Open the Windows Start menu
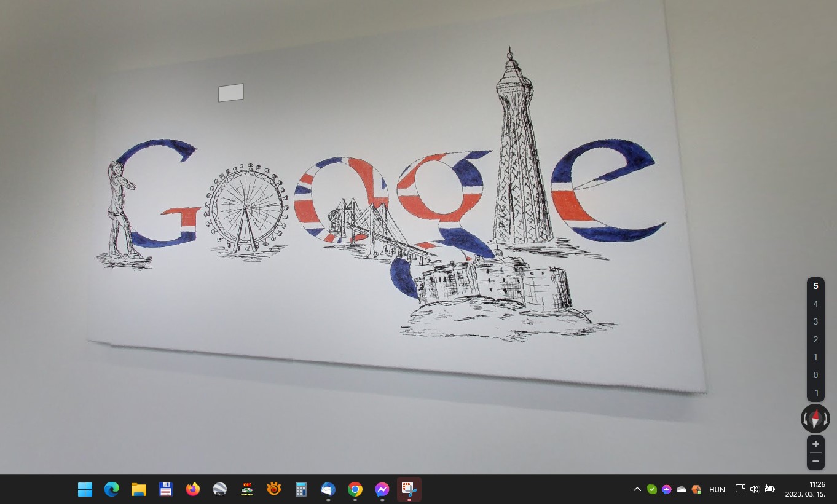The height and width of the screenshot is (504, 837). pyautogui.click(x=85, y=489)
